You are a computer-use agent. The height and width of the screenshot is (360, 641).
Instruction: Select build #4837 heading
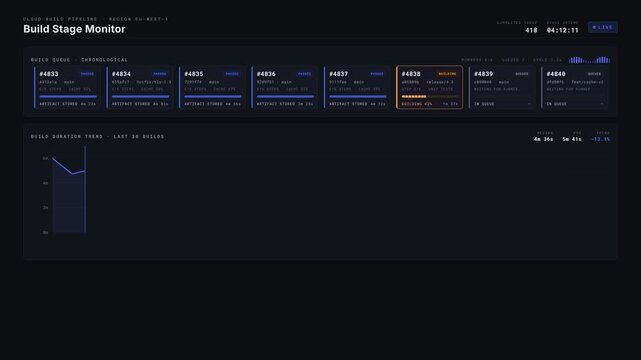pyautogui.click(x=338, y=74)
